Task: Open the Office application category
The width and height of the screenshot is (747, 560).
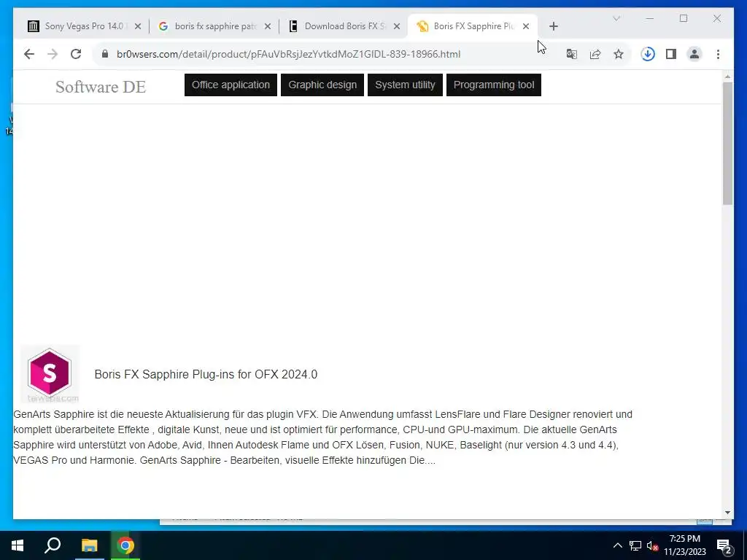Action: pos(231,85)
